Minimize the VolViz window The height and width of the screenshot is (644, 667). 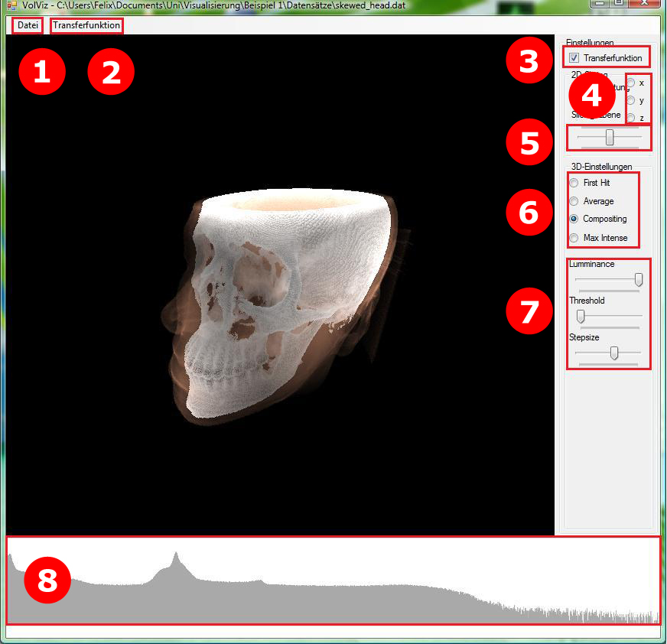[600, 3]
